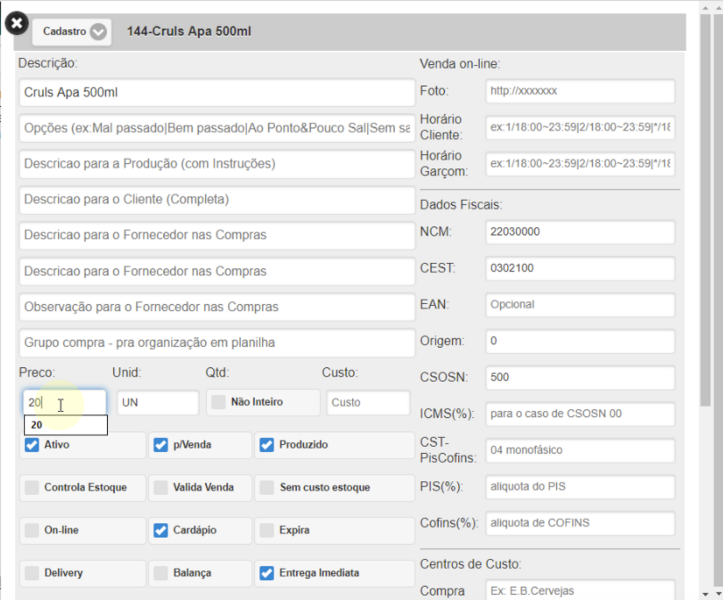Screen dimensions: 723x600
Task: Click the Preco field containing 20
Action: pyautogui.click(x=65, y=403)
